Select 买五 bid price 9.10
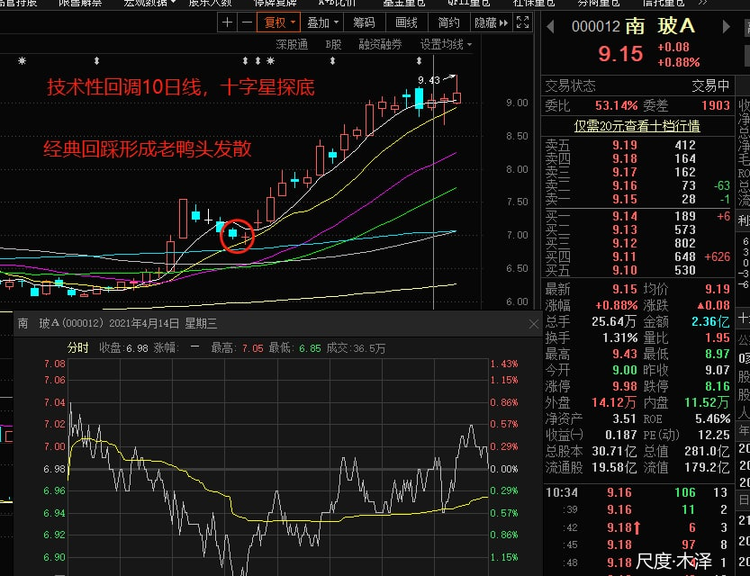The width and height of the screenshot is (750, 576). point(625,270)
